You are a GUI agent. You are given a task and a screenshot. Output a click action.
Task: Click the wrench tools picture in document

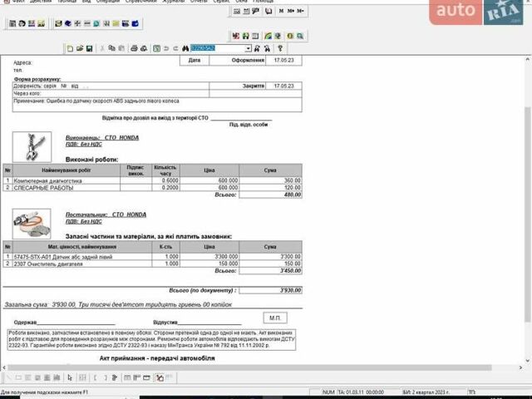click(32, 147)
